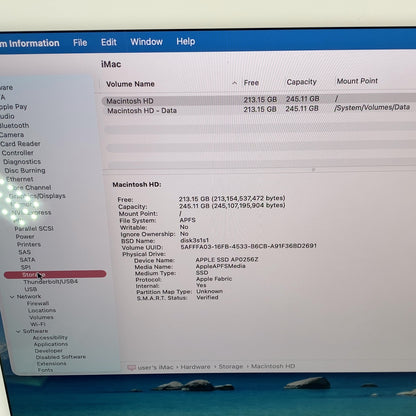This screenshot has height=416, width=416.
Task: Select Card Reader in the sidebar
Action: pos(20,144)
